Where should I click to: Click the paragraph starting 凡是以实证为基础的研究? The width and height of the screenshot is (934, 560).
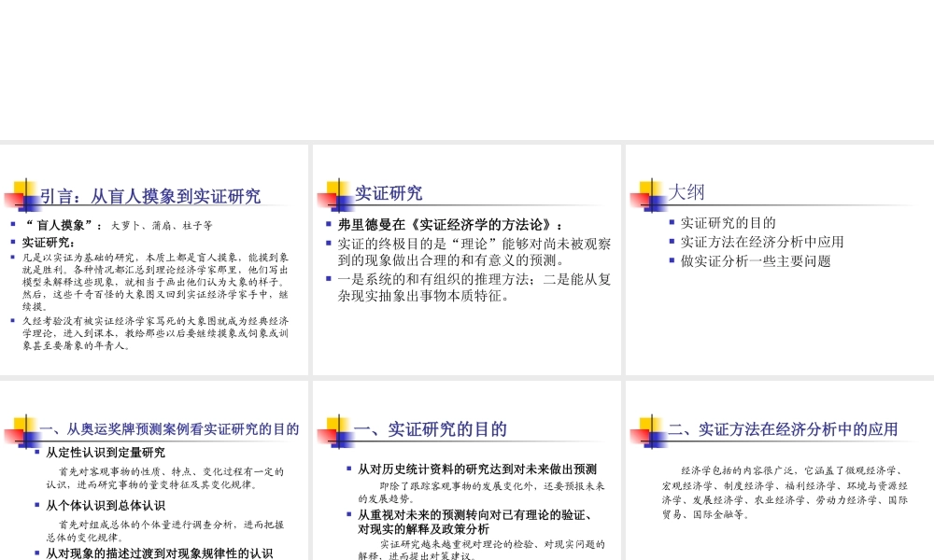tap(155, 282)
